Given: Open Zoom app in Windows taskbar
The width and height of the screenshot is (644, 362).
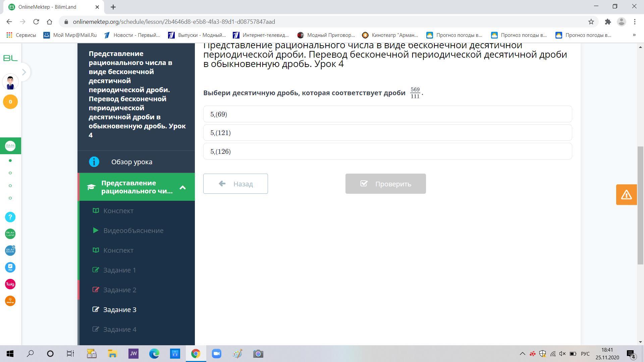Looking at the screenshot, I should (217, 354).
